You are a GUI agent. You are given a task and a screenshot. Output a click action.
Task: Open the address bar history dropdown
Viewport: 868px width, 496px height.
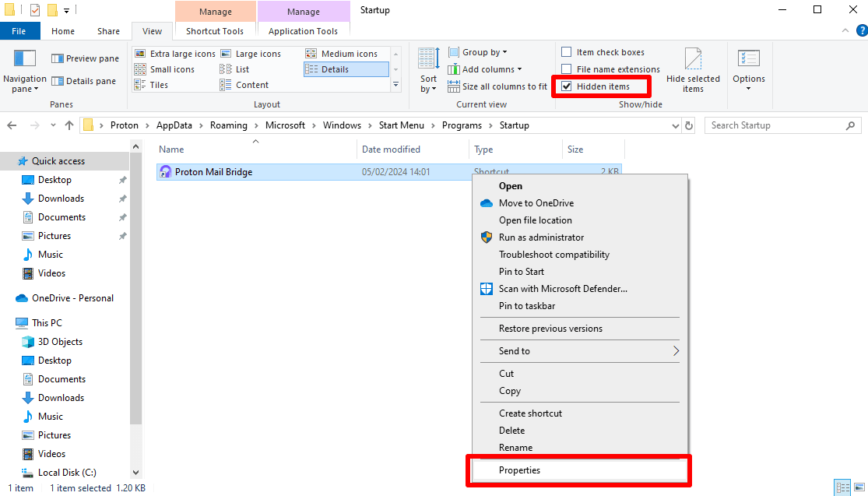click(x=676, y=125)
